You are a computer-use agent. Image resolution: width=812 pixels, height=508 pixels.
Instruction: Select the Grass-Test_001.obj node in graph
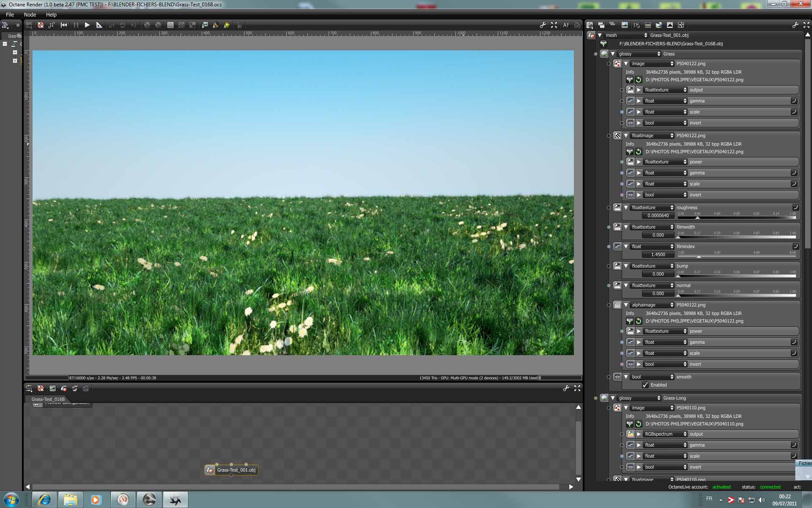pos(236,470)
